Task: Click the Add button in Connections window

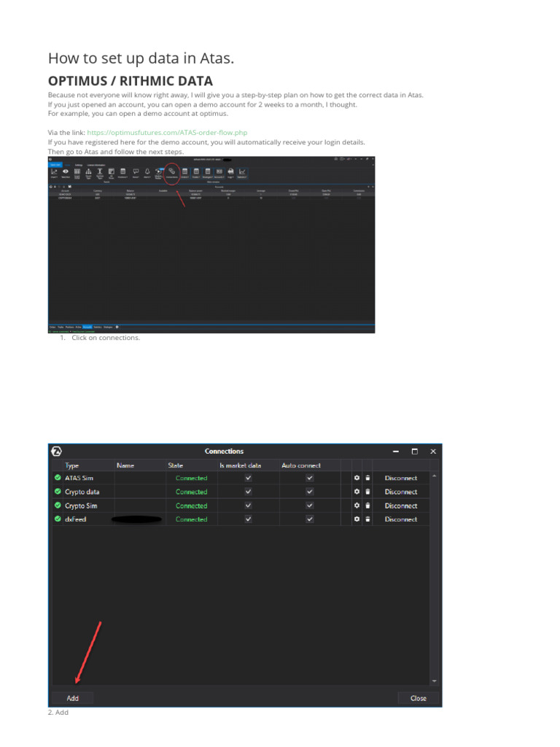Action: (x=73, y=698)
